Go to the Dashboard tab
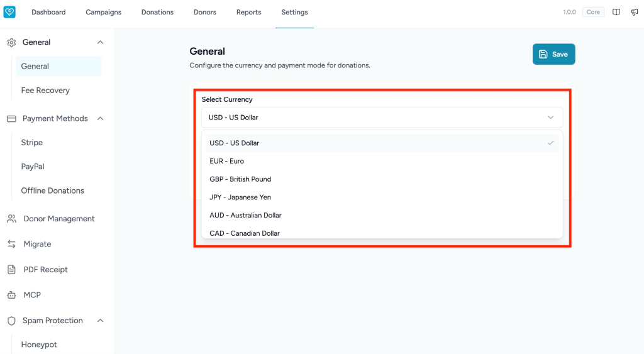This screenshot has width=644, height=354. [48, 13]
